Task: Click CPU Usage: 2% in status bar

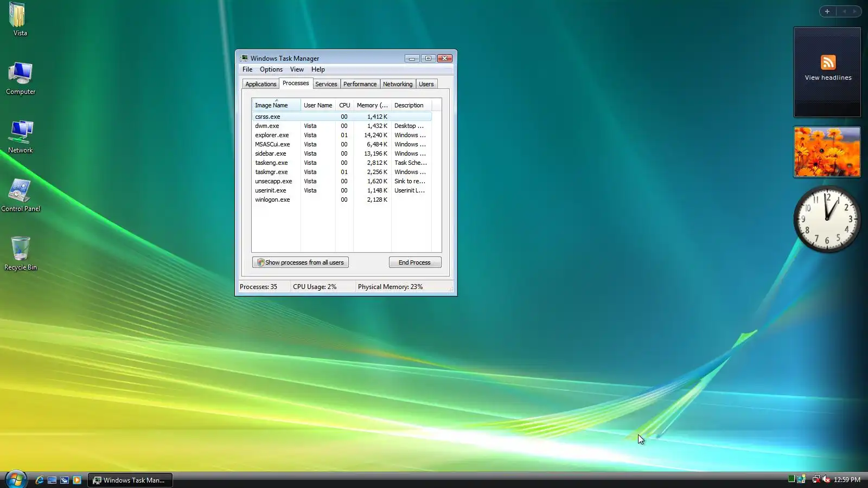Action: point(315,287)
